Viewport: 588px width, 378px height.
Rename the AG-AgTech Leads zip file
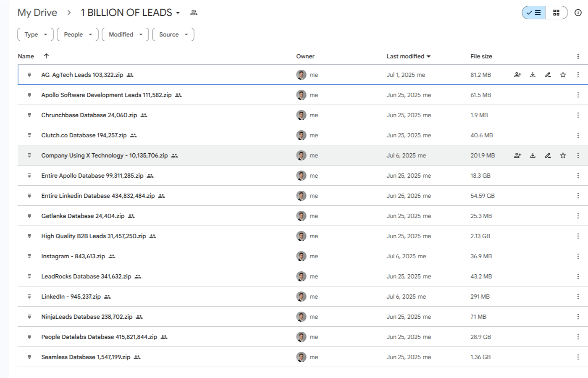click(x=548, y=75)
